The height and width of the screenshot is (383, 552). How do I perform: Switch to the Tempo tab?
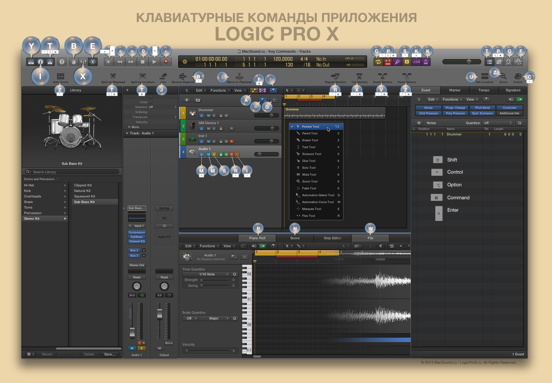[x=484, y=90]
